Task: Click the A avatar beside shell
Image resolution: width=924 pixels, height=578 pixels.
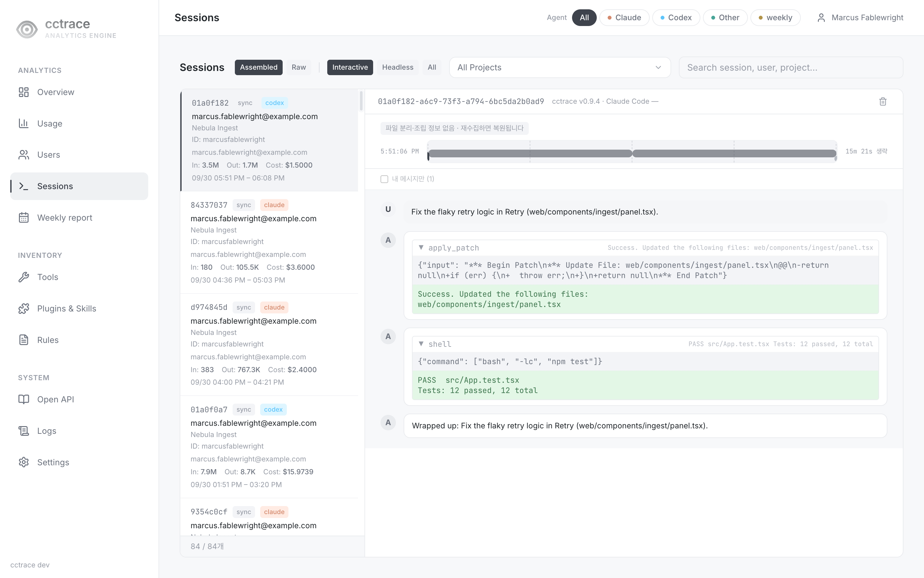Action: pos(388,337)
